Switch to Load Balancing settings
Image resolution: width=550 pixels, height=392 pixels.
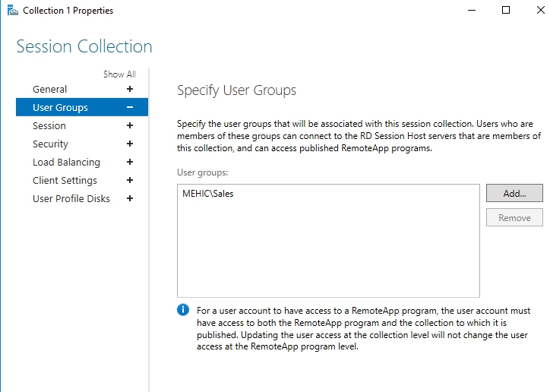pyautogui.click(x=66, y=163)
